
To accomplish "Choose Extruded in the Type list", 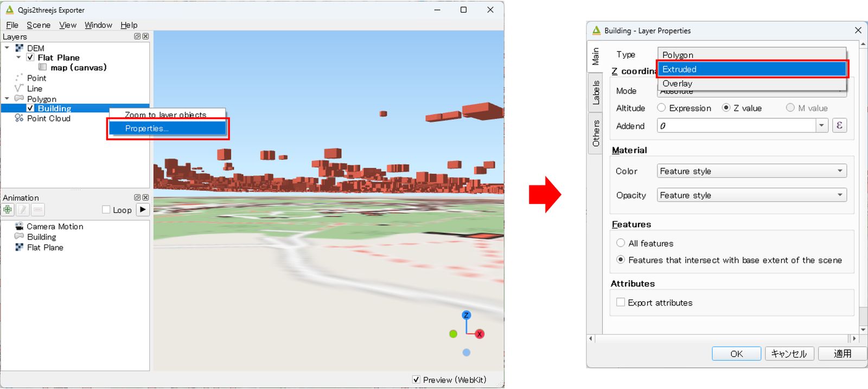I will click(752, 69).
